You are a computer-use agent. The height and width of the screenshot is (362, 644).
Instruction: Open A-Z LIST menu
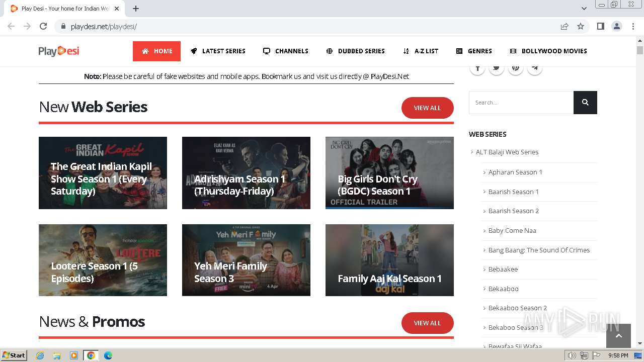pyautogui.click(x=421, y=51)
